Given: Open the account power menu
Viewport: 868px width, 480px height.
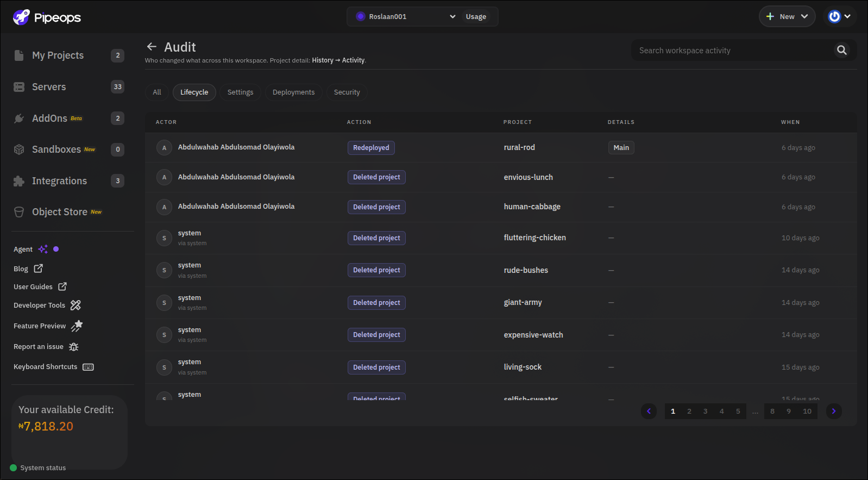Looking at the screenshot, I should [x=840, y=16].
